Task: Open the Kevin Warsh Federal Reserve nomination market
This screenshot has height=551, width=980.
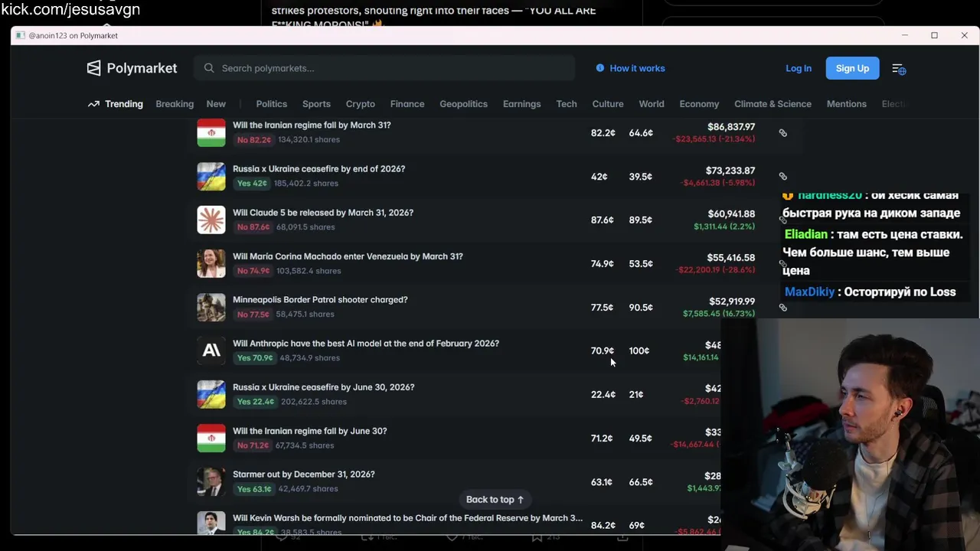Action: [x=407, y=518]
